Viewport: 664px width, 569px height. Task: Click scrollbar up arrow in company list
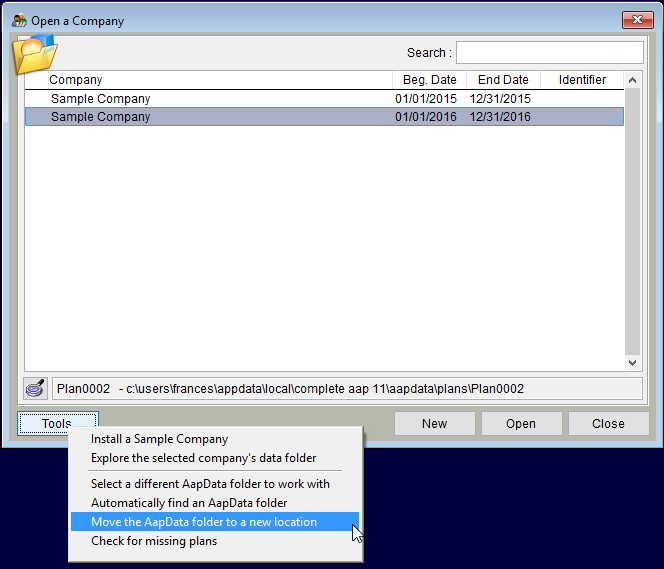[x=632, y=80]
